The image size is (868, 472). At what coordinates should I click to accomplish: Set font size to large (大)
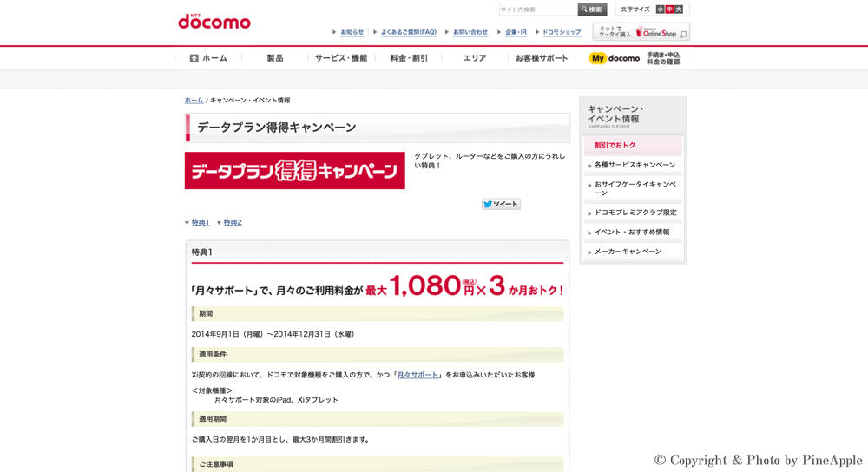(x=679, y=10)
